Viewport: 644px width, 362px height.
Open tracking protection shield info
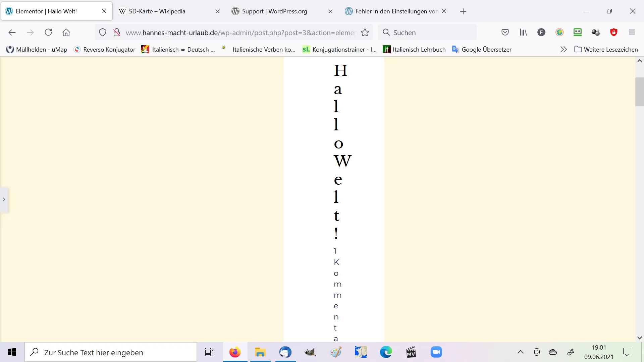click(103, 33)
